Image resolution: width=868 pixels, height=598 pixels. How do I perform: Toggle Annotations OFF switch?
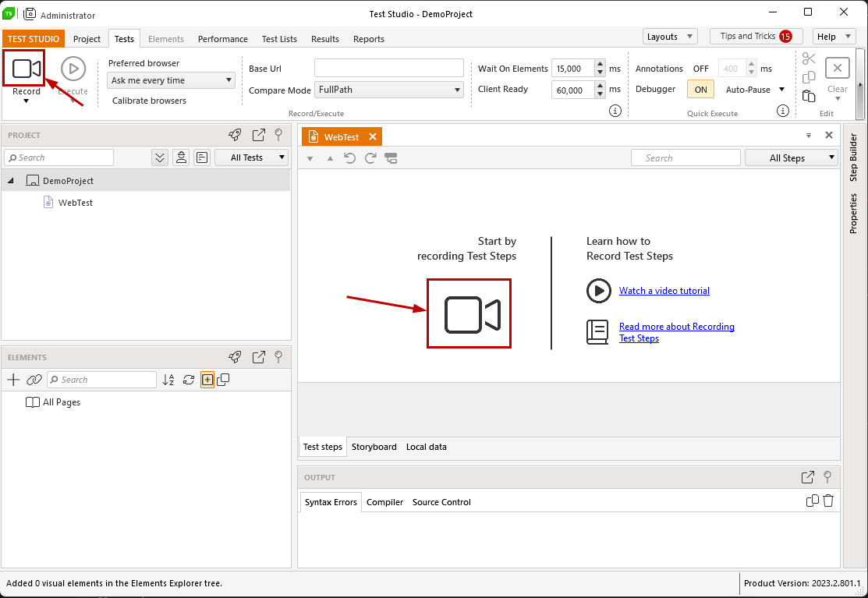[x=701, y=69]
